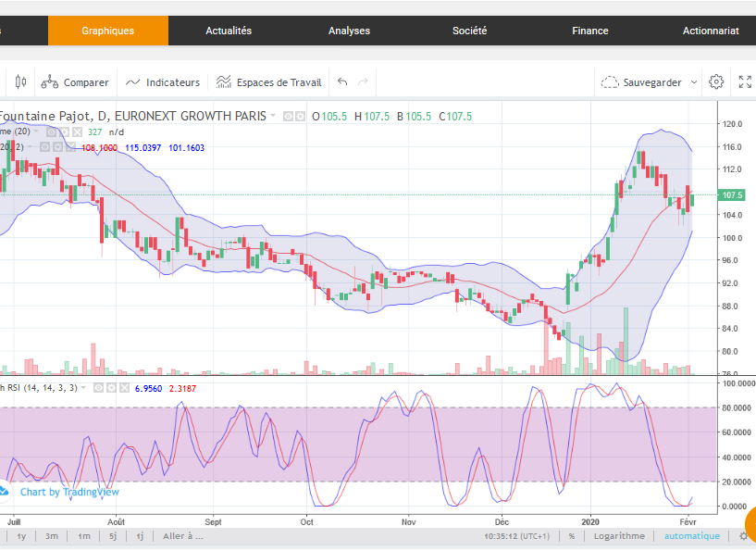
Task: Open Indicateurs list
Action: coord(162,82)
